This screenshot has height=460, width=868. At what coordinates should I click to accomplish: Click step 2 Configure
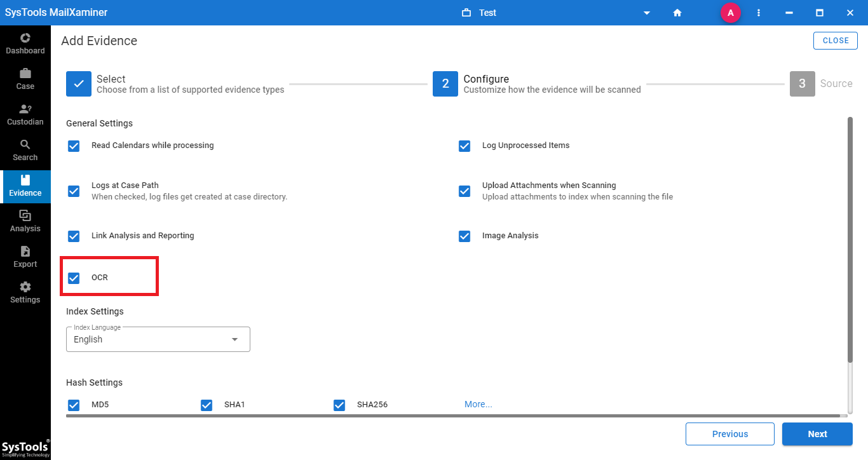(537, 84)
